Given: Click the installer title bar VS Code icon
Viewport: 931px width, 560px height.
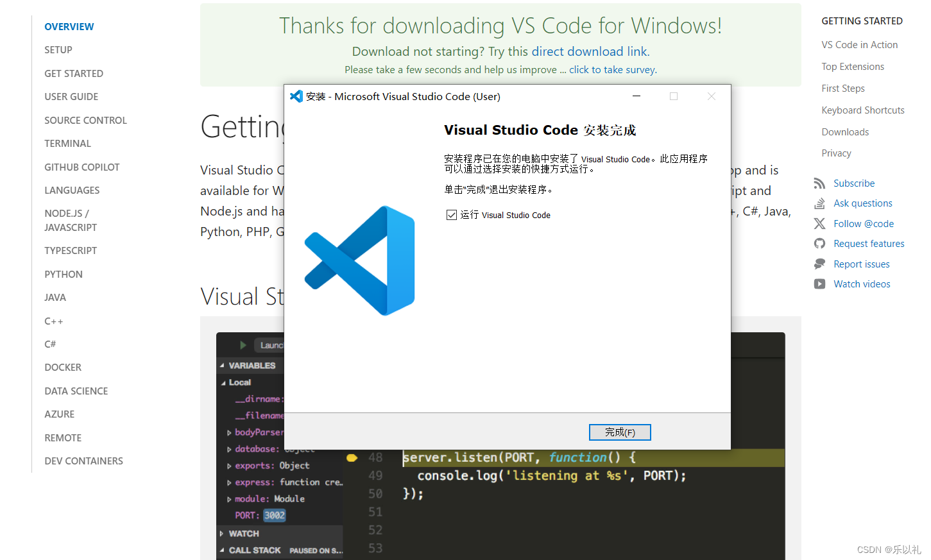Looking at the screenshot, I should click(x=296, y=96).
